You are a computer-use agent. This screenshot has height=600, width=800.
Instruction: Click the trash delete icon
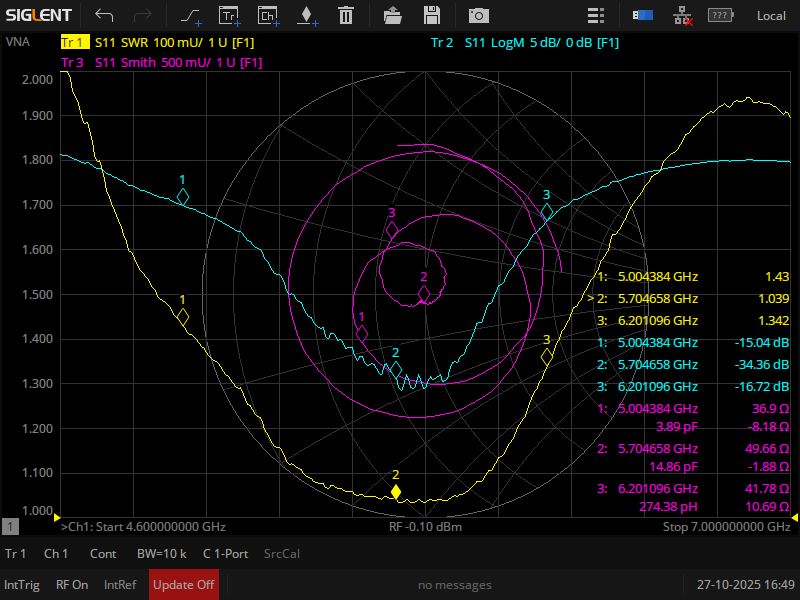coord(345,15)
